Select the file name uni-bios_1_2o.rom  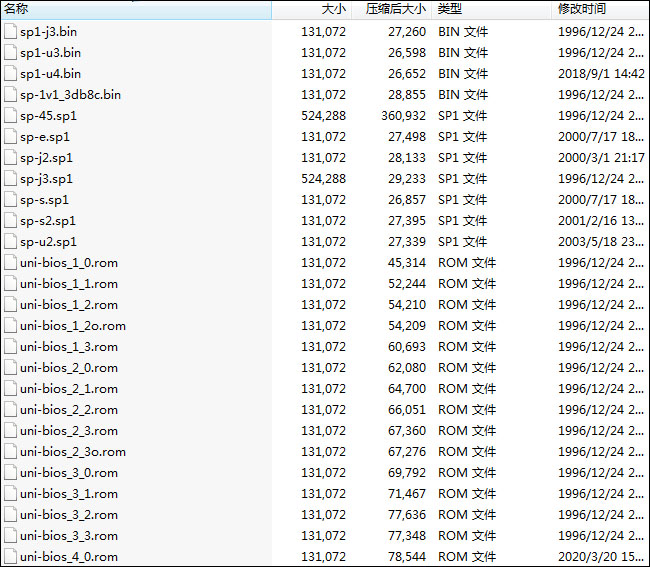tap(73, 326)
